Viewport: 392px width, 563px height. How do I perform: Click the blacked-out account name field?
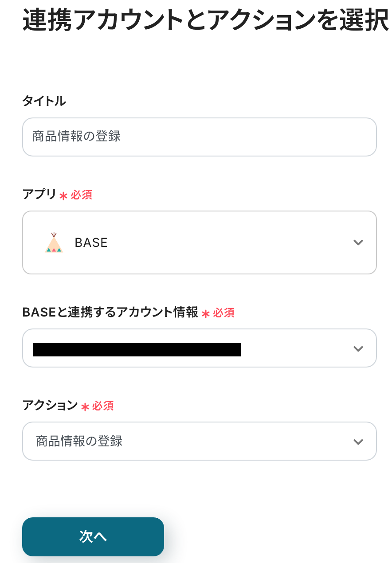(x=137, y=349)
